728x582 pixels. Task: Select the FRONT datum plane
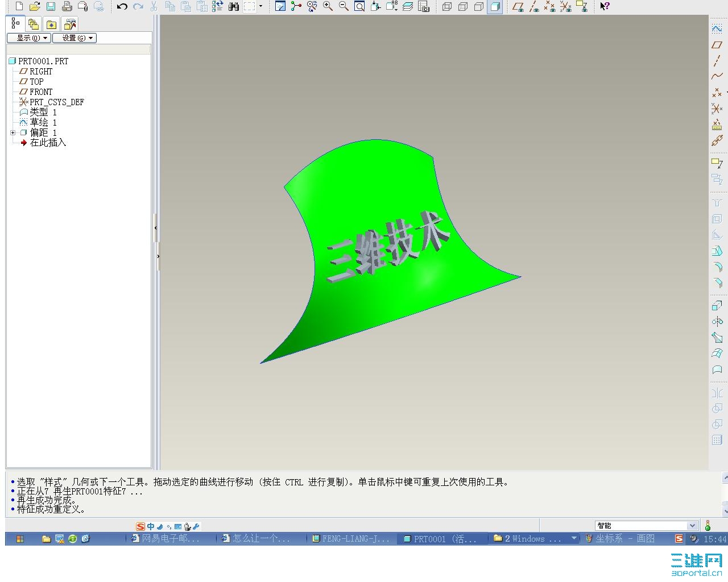click(36, 92)
